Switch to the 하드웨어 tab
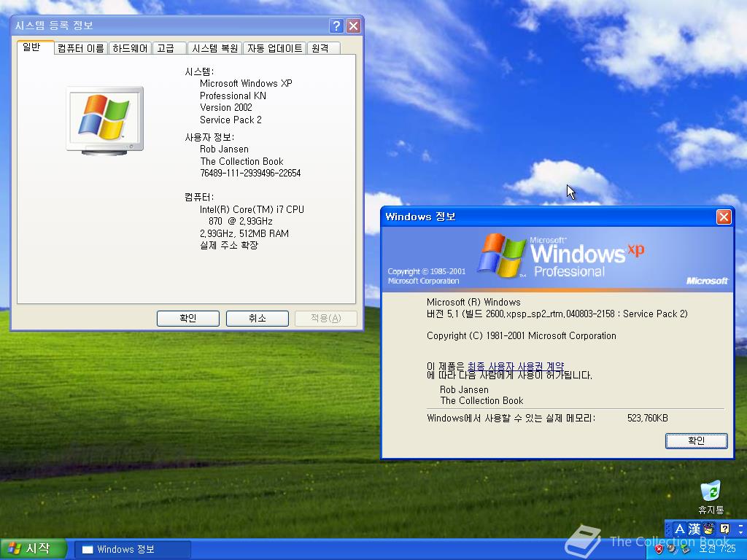This screenshot has height=560, width=747. (x=130, y=48)
